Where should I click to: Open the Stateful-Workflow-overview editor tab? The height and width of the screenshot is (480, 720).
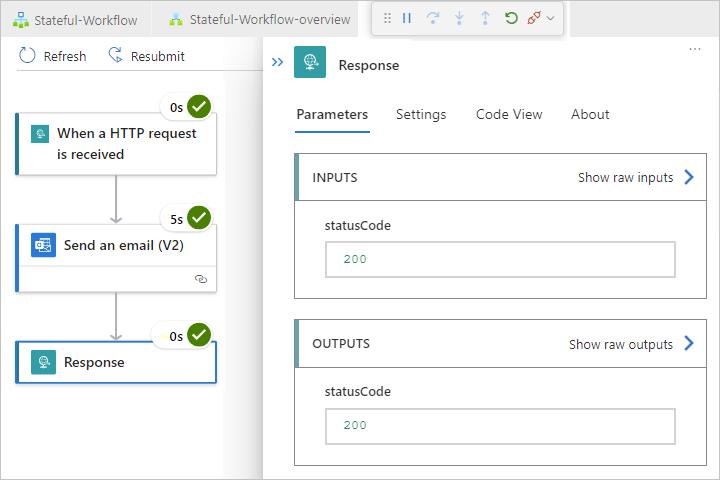(x=260, y=19)
